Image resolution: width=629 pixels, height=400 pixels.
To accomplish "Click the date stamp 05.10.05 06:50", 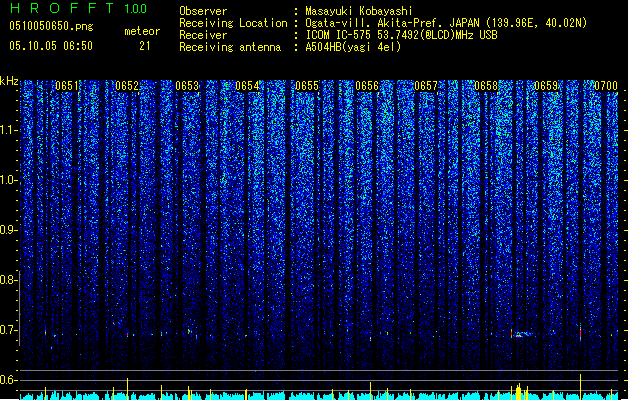I will tap(51, 46).
